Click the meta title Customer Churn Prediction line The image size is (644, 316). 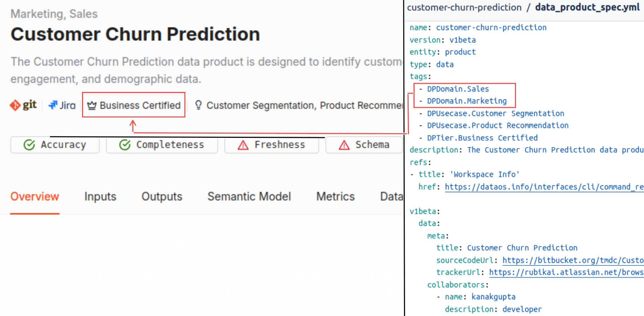[x=507, y=248]
